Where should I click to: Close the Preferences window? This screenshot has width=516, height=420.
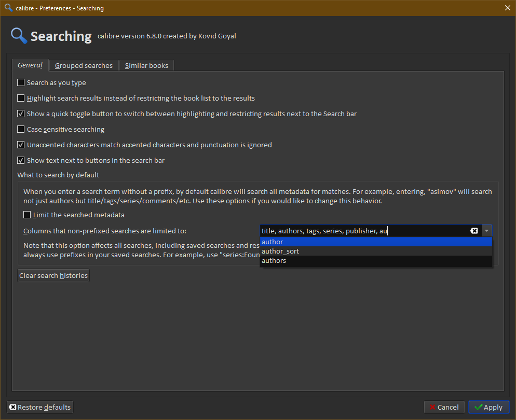tap(508, 8)
